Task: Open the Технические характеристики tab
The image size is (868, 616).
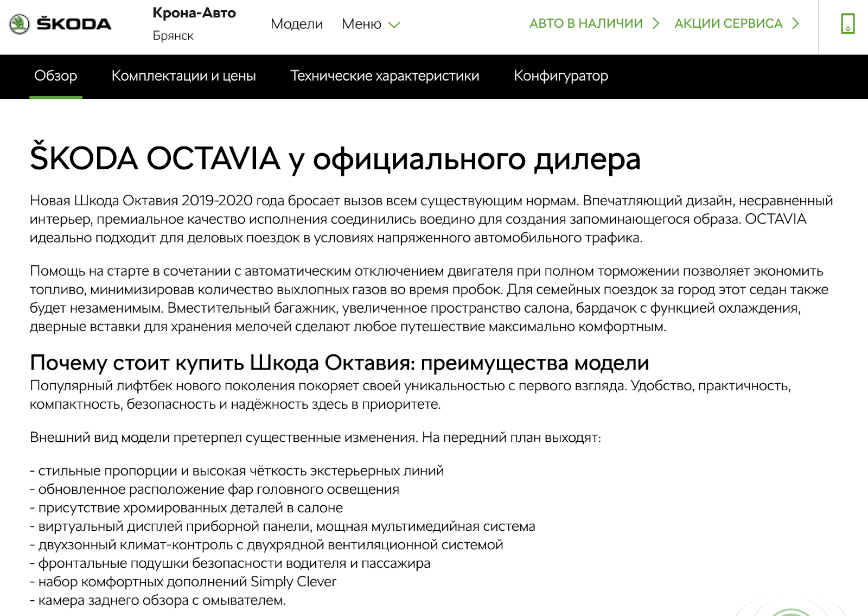Action: tap(385, 75)
